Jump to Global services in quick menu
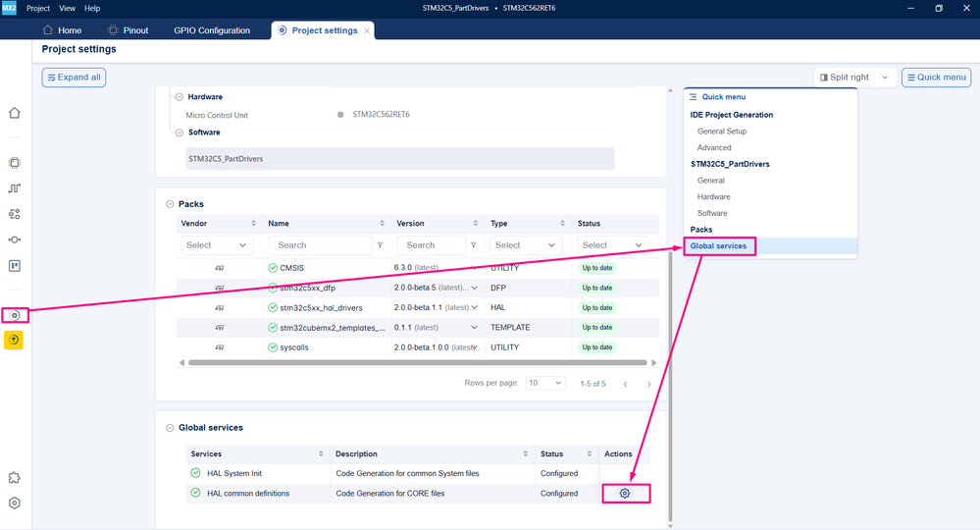The height and width of the screenshot is (530, 980). tap(718, 246)
